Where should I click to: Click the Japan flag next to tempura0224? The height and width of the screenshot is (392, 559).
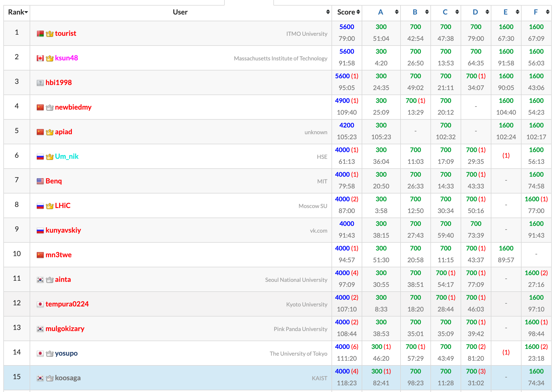point(40,304)
